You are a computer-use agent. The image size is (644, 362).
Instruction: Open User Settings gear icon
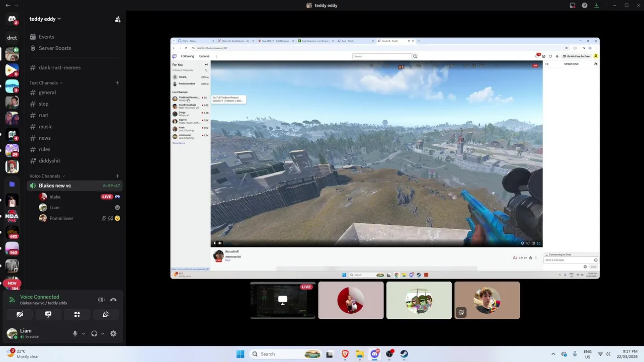click(113, 333)
